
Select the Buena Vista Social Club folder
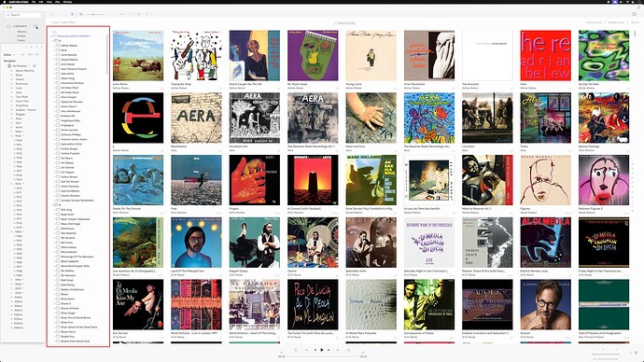[x=76, y=341]
